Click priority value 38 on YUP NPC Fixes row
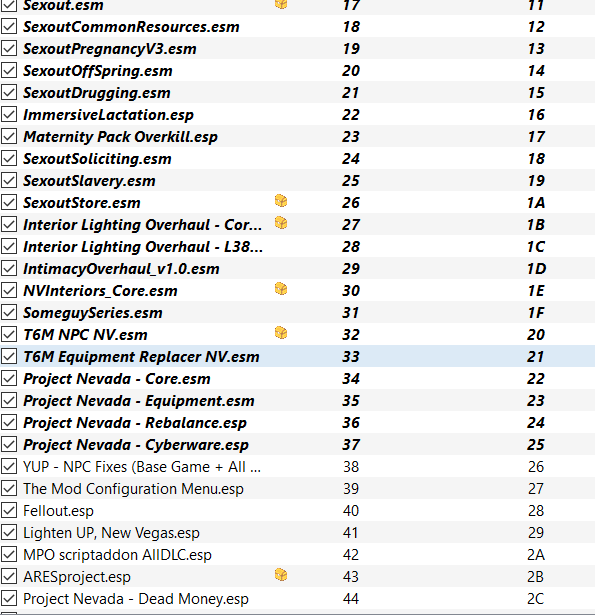595x616 pixels. click(x=351, y=467)
